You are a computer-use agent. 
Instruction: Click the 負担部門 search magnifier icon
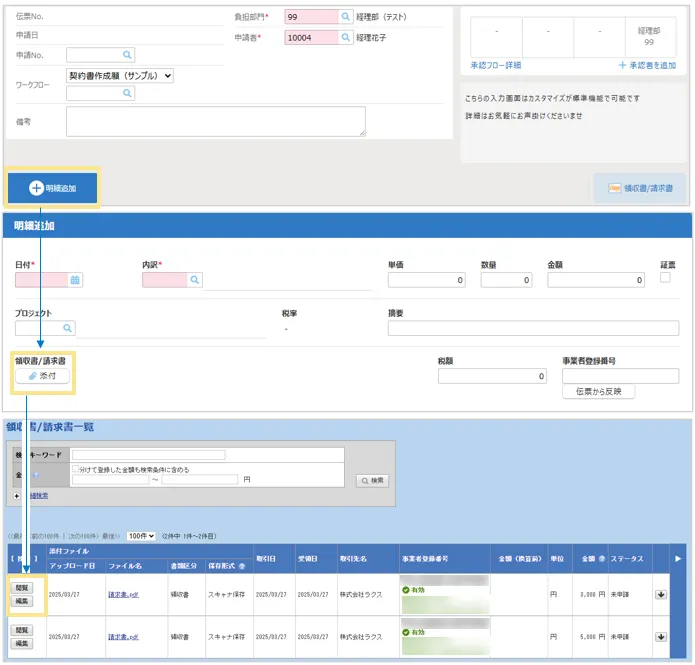tap(345, 17)
